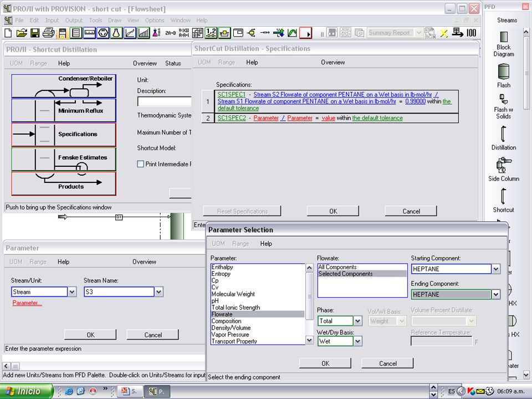
Task: Click the SC1SPEC1 specification name link
Action: (x=231, y=95)
